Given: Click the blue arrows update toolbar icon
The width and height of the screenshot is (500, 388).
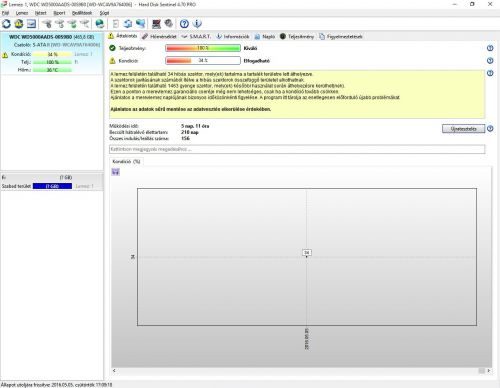Looking at the screenshot, I should (x=128, y=24).
